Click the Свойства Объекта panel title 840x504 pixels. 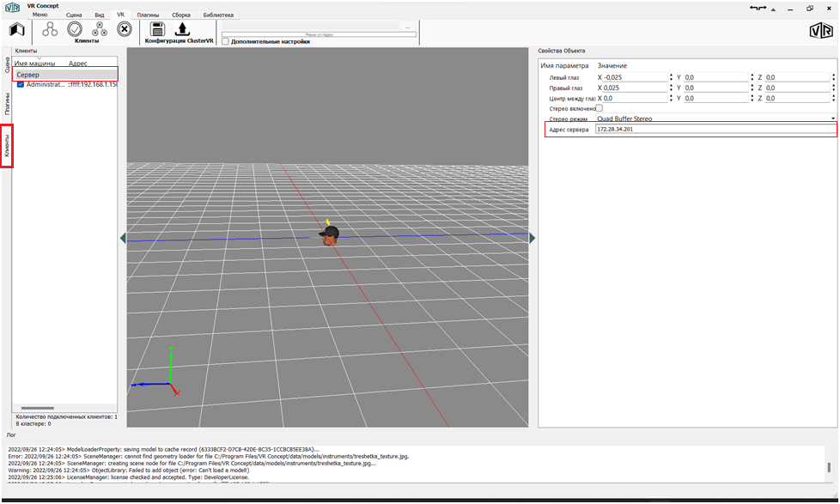click(562, 51)
